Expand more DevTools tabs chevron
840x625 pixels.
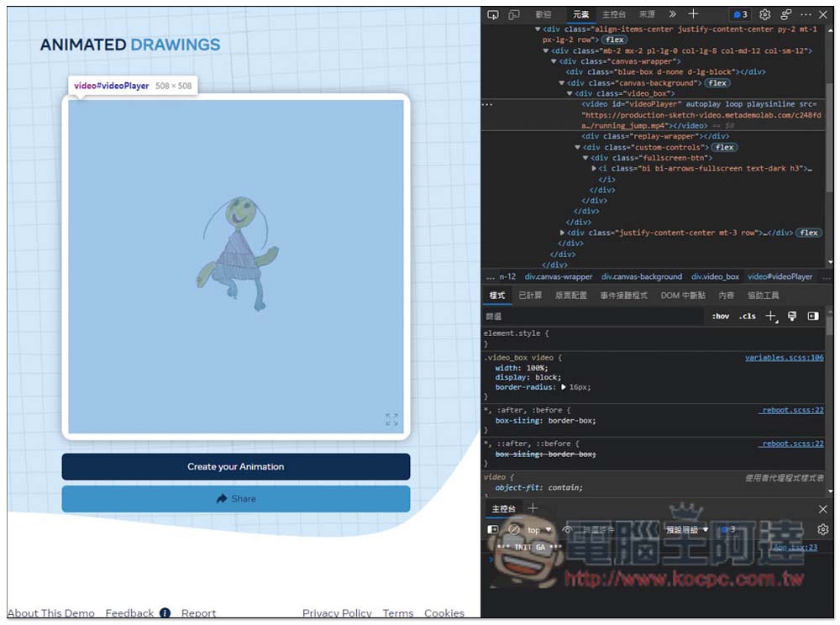(672, 14)
